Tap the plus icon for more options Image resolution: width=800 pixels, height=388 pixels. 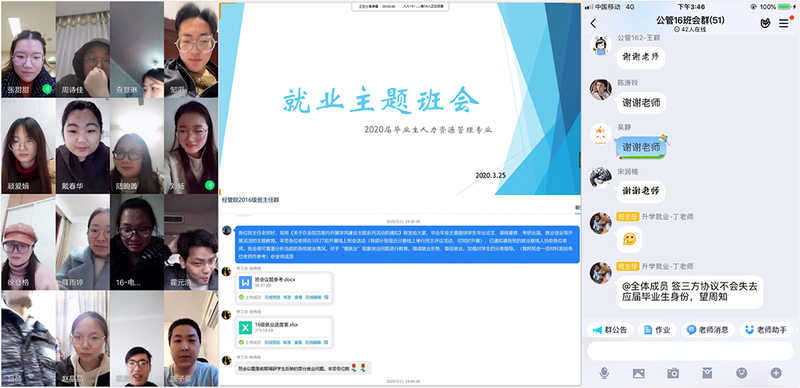point(776,373)
